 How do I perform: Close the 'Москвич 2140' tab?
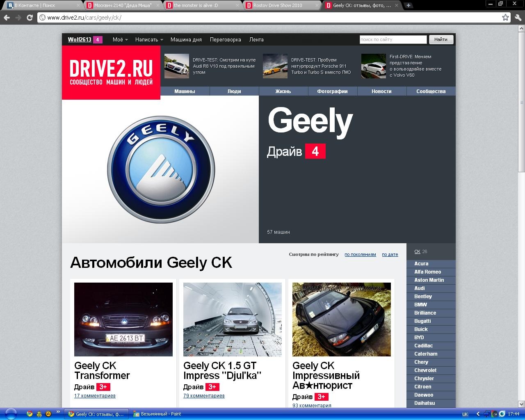tap(157, 6)
